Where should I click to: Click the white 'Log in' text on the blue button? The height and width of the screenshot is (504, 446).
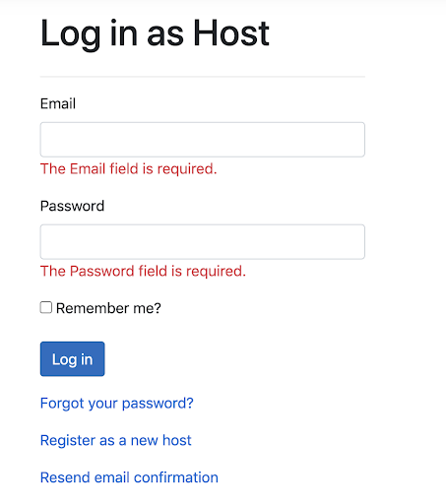73,359
